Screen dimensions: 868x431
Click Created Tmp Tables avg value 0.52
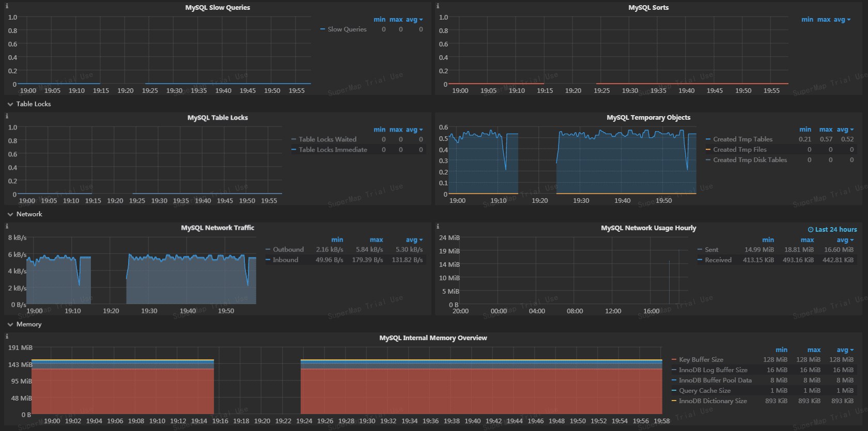click(847, 139)
